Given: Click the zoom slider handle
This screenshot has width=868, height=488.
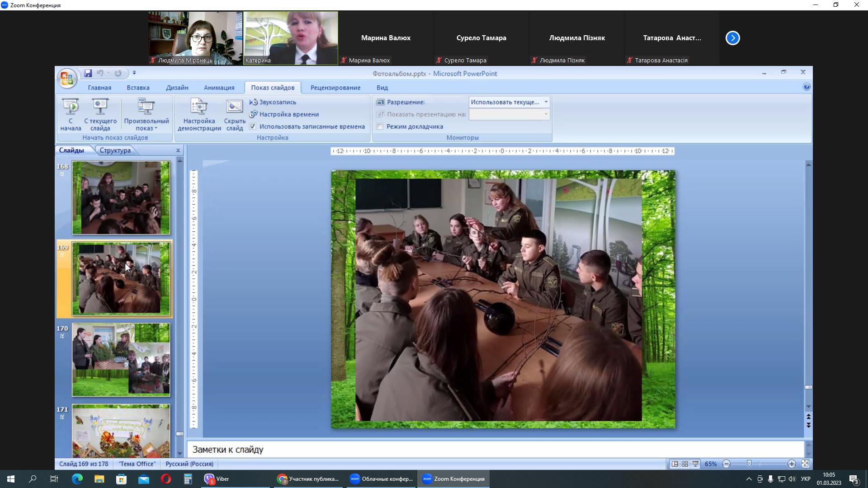Looking at the screenshot, I should pyautogui.click(x=749, y=464).
